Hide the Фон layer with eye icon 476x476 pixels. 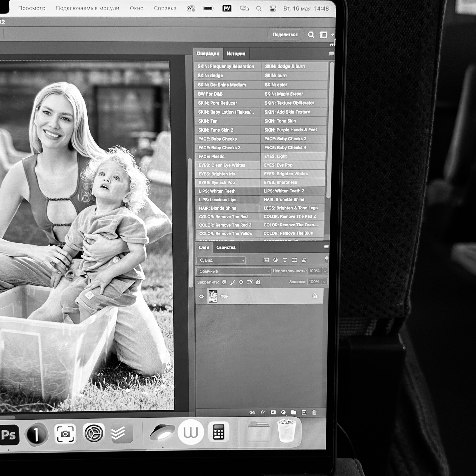[201, 297]
